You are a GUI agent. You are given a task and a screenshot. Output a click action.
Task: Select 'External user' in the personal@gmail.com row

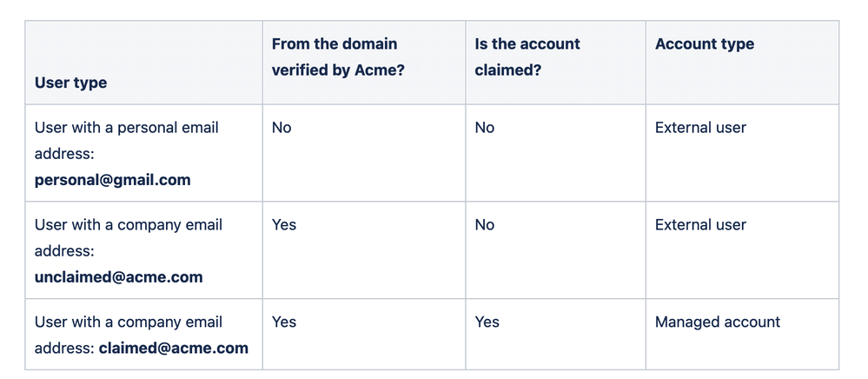point(700,128)
